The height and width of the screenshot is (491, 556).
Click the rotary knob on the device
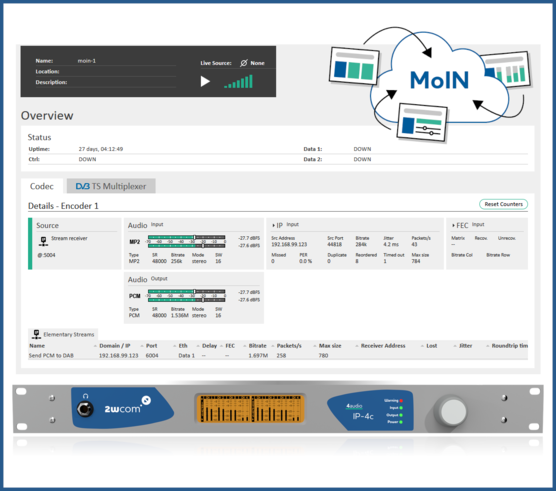[452, 412]
